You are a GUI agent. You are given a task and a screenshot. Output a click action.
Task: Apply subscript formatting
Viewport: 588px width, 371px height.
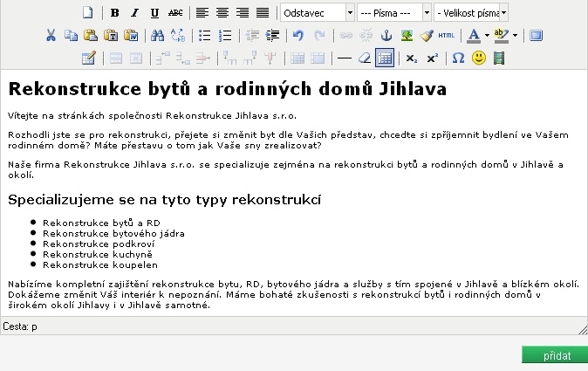coord(412,58)
